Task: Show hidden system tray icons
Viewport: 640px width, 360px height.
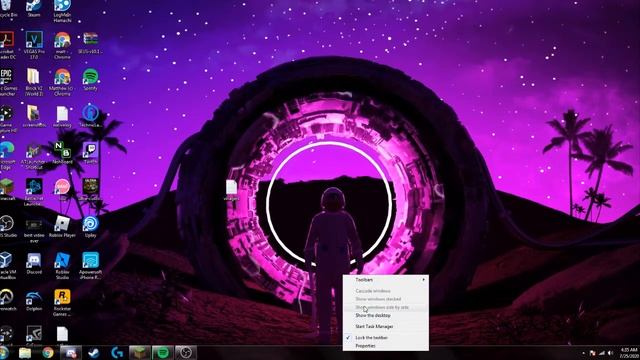Action: [583, 353]
